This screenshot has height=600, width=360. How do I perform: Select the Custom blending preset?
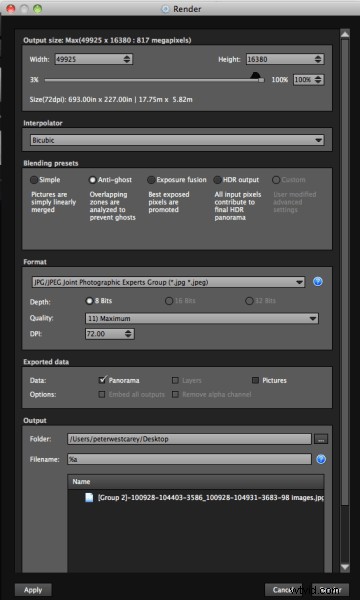[x=276, y=180]
